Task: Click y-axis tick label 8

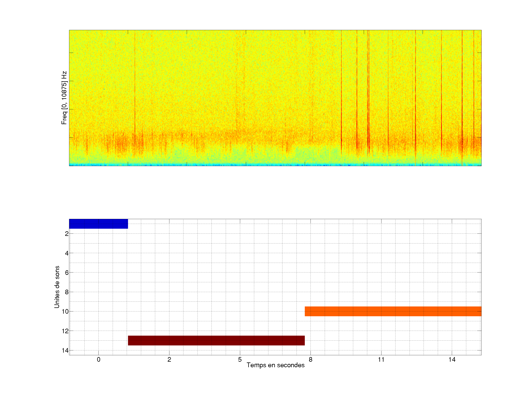Action: [x=67, y=292]
